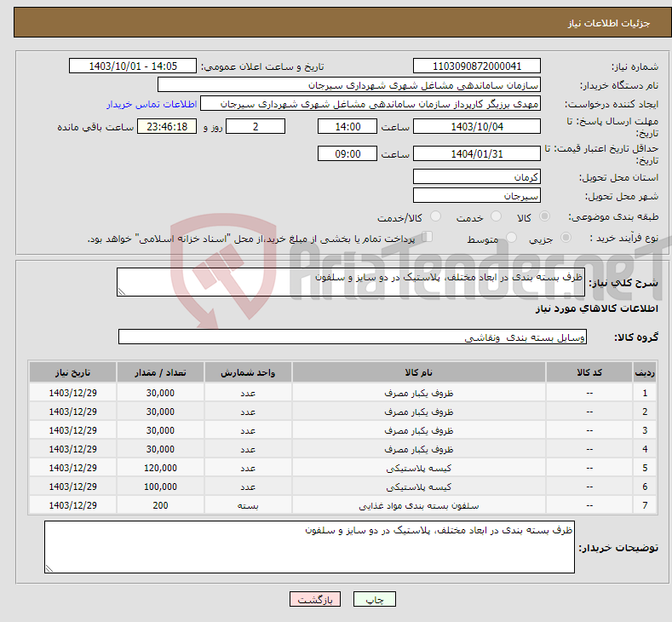Select the جزیی purchase type radio
Viewport: 672px width, 622px height.
[566, 237]
